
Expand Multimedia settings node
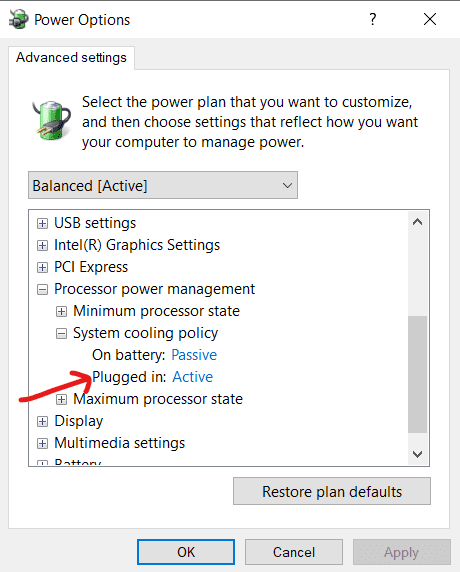[42, 443]
